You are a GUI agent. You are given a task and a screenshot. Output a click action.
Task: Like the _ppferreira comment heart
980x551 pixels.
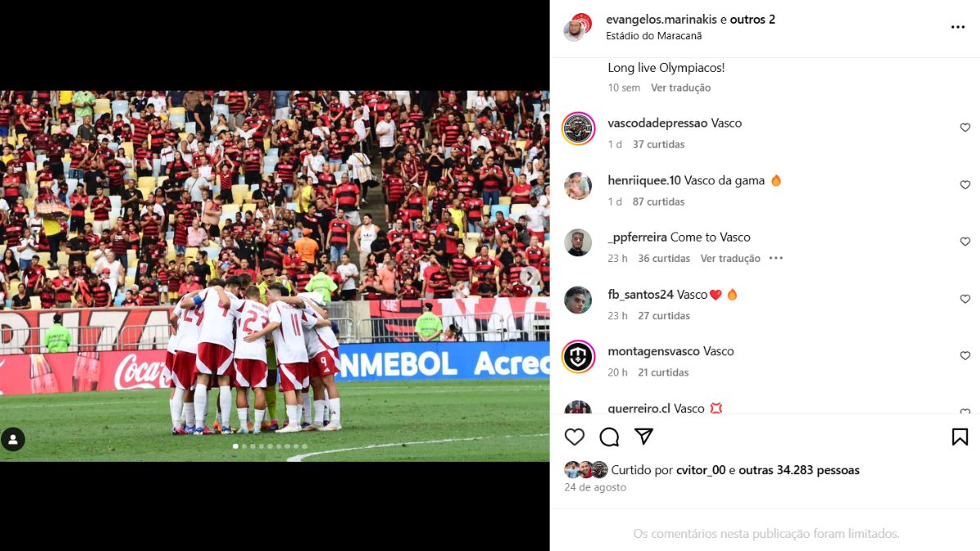coord(964,242)
